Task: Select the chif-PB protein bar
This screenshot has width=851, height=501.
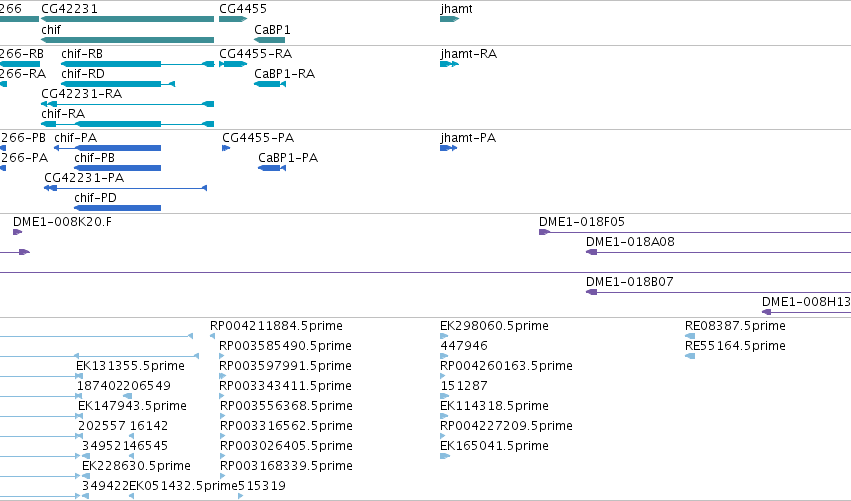Action: (118, 168)
